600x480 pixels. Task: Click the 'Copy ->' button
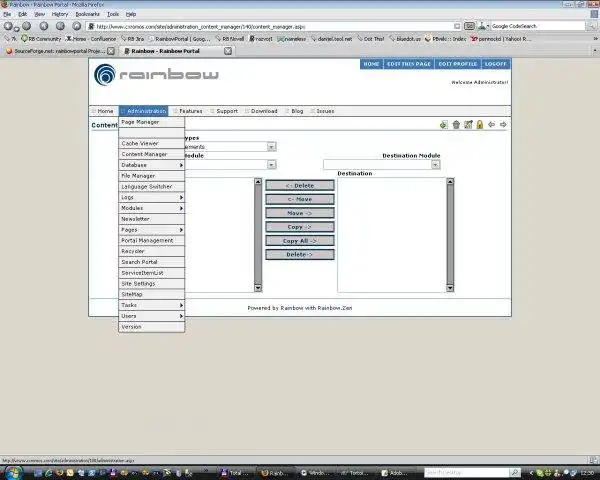(x=300, y=227)
